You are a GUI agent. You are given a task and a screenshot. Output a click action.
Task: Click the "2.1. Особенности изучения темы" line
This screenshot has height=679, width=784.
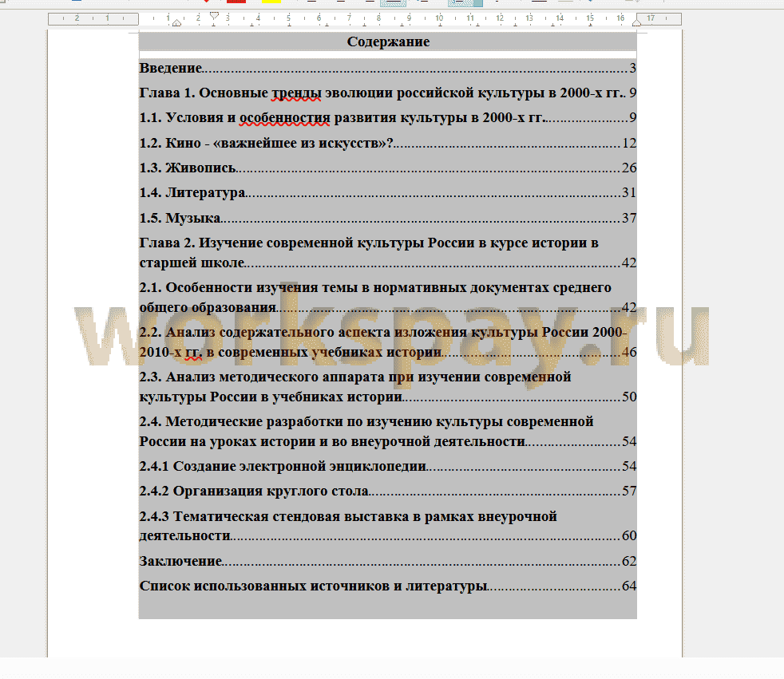click(375, 288)
